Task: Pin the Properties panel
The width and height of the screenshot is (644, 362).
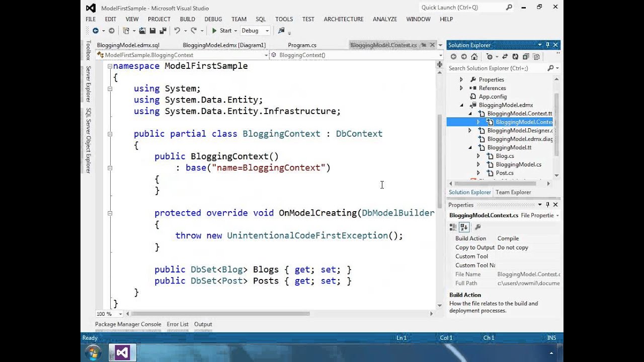Action: click(x=547, y=205)
